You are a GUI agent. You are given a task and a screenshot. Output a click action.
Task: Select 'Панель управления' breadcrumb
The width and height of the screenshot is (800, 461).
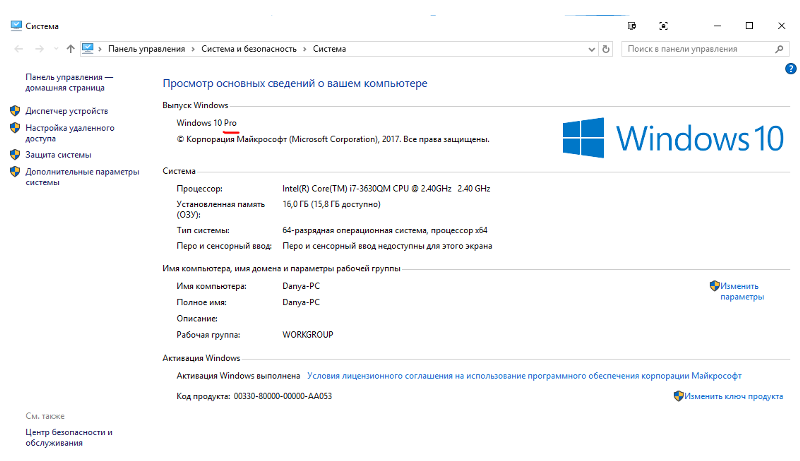tap(146, 49)
